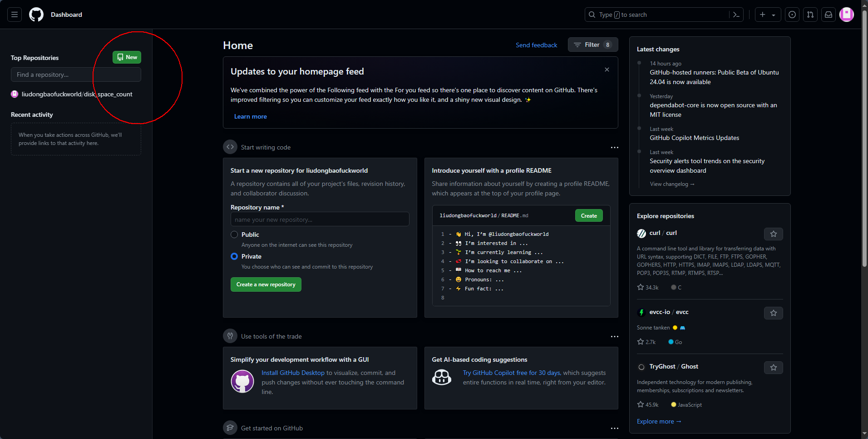Screen dimensions: 868x439
Task: Click the green New repository button
Action: (127, 57)
